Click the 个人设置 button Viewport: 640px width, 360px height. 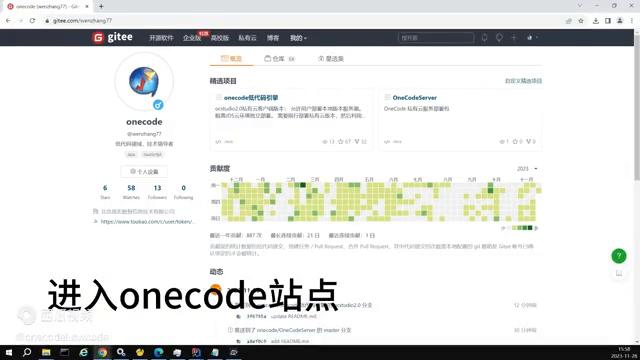(x=144, y=172)
